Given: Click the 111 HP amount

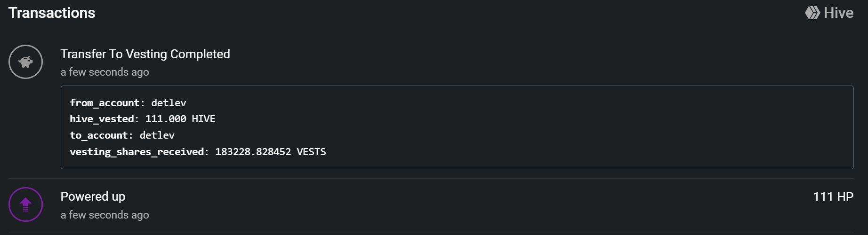Looking at the screenshot, I should point(833,197).
